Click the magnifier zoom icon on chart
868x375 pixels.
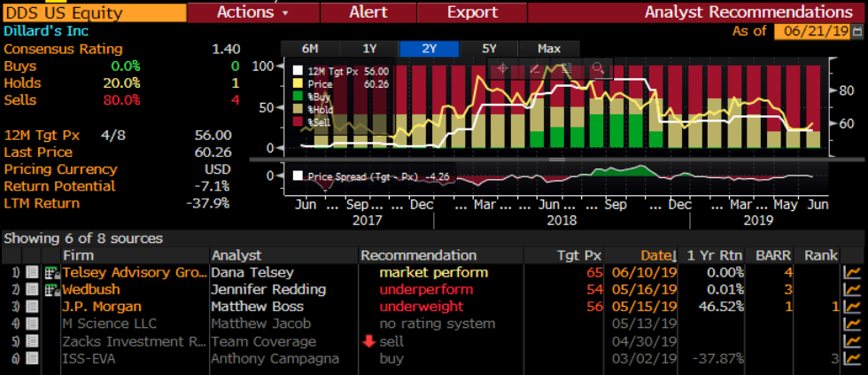(x=598, y=68)
